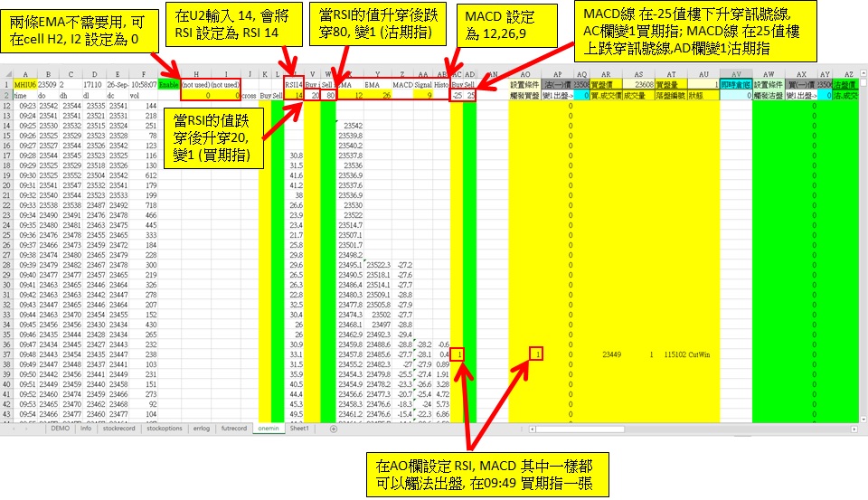The height and width of the screenshot is (500, 868).
Task: Click the horizontal scrollbar left arrow
Action: click(532, 429)
